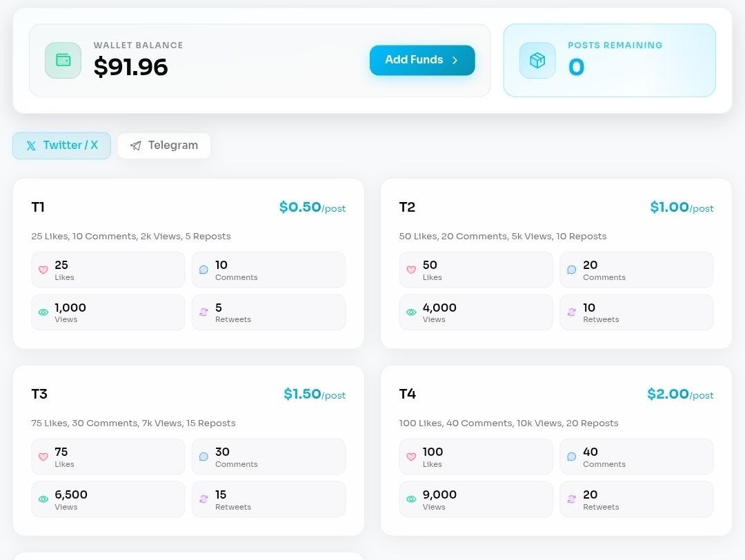Click the retweet icon beside 5 Retweets
Image resolution: width=745 pixels, height=560 pixels.
203,312
